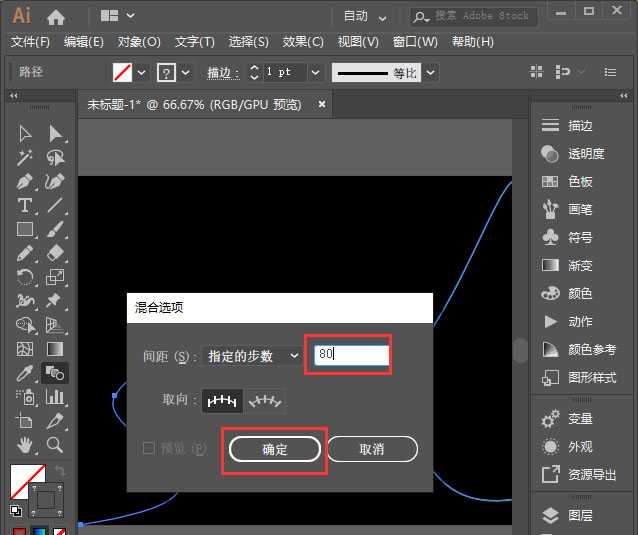
Task: Set orientation to align to path
Action: tap(265, 400)
